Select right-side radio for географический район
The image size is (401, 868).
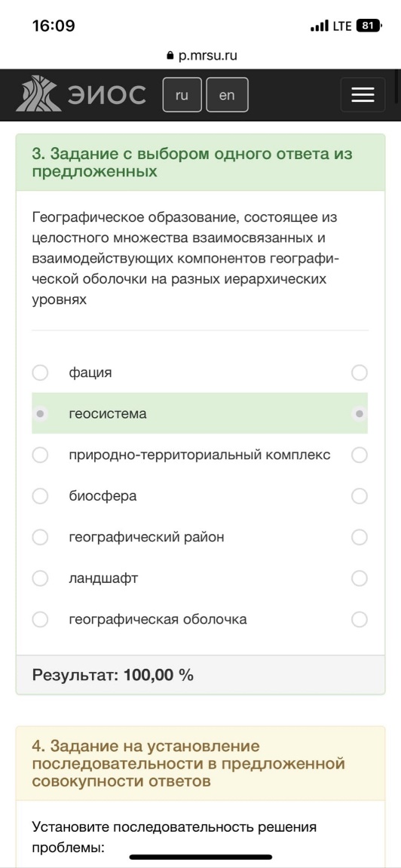click(360, 537)
